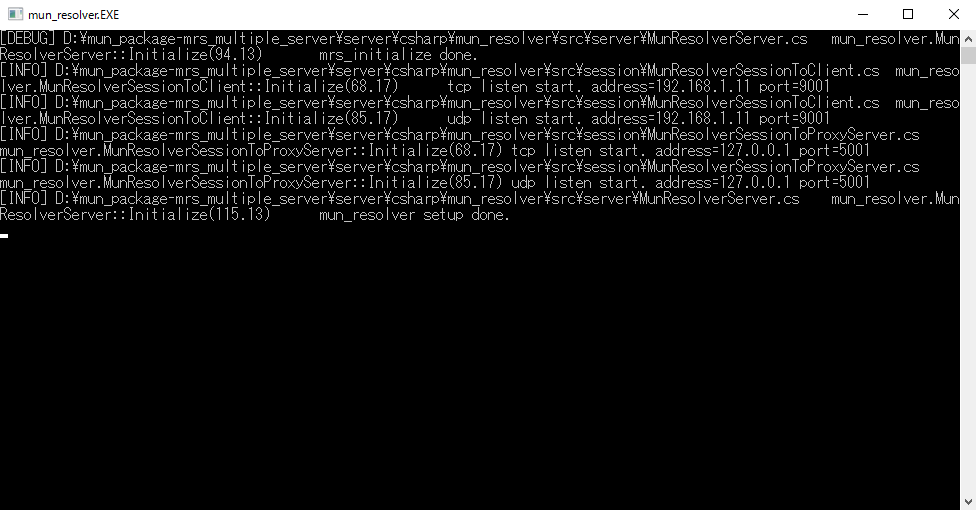The width and height of the screenshot is (976, 510).
Task: Close the mun_resolver.EXE console window
Action: [954, 14]
